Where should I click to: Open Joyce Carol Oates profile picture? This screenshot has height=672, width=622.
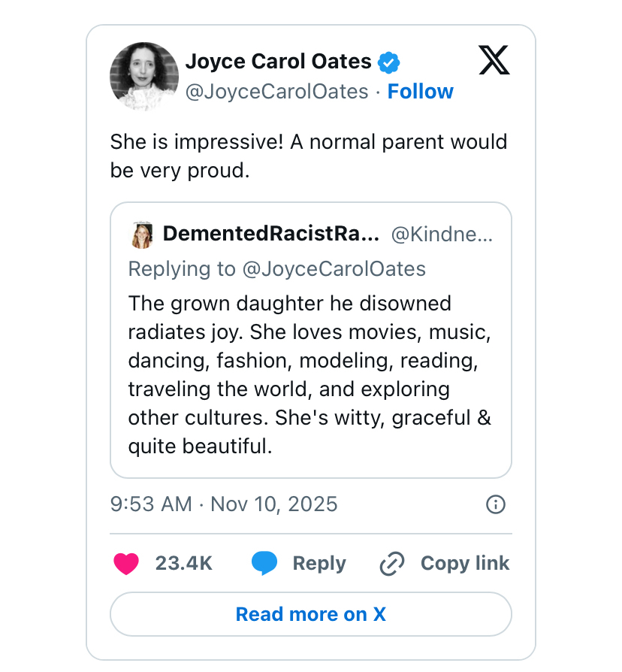point(144,76)
